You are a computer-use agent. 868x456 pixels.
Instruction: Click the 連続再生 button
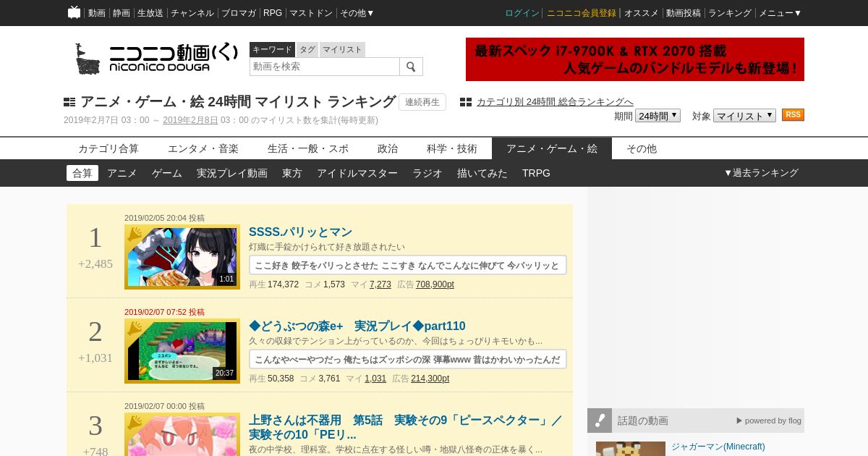coord(422,102)
